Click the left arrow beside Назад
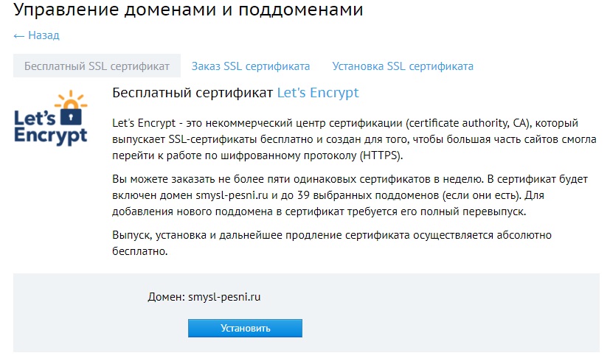This screenshot has width=610, height=364. tap(18, 36)
